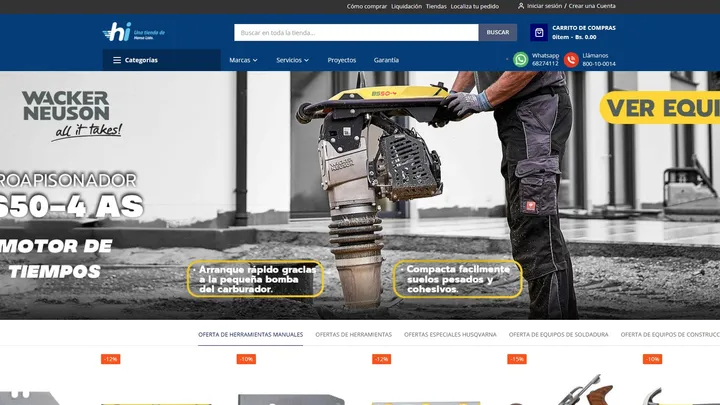Viewport: 720px width, 405px height.
Task: Click the red phone Llámanos icon
Action: (571, 60)
